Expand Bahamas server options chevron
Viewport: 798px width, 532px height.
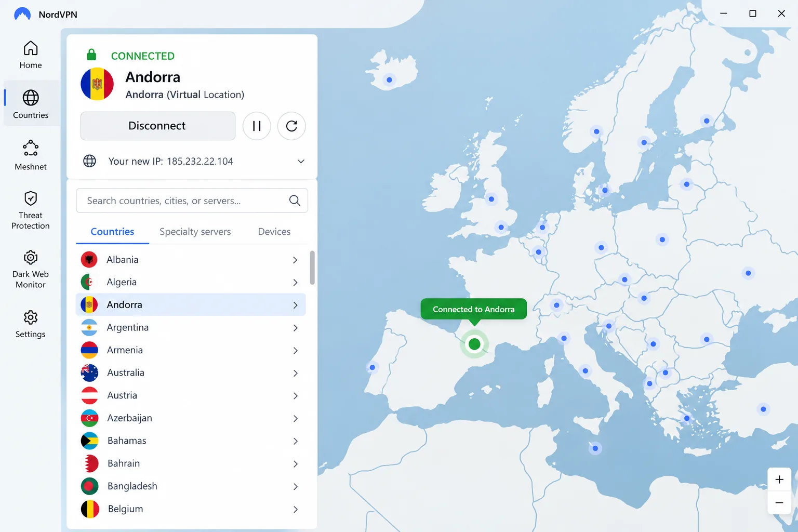coord(295,441)
